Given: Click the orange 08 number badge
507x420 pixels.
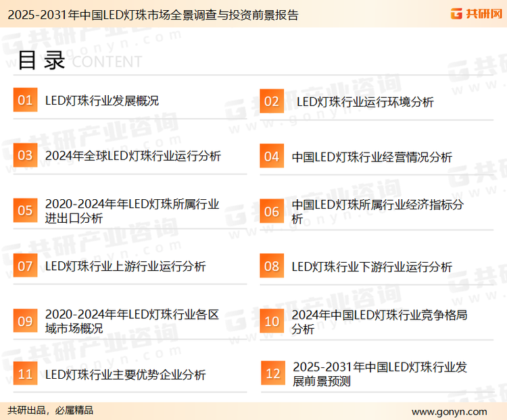Looking at the screenshot, I should pos(272,266).
